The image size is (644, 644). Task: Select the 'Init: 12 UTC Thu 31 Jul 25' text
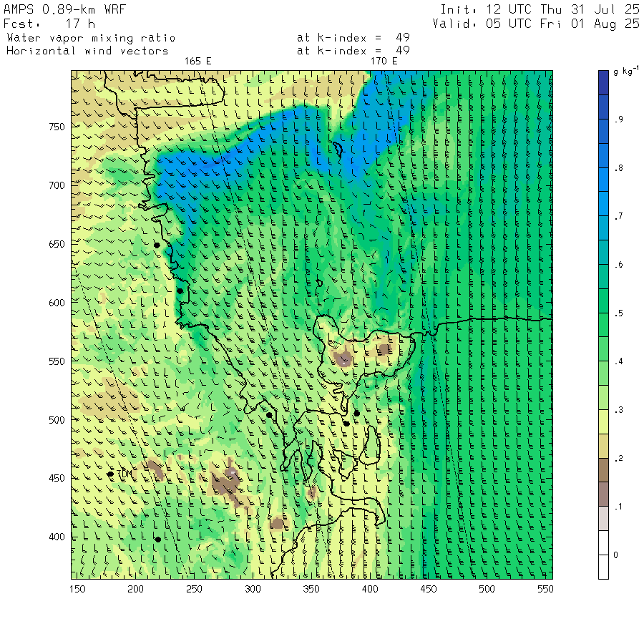(x=540, y=9)
